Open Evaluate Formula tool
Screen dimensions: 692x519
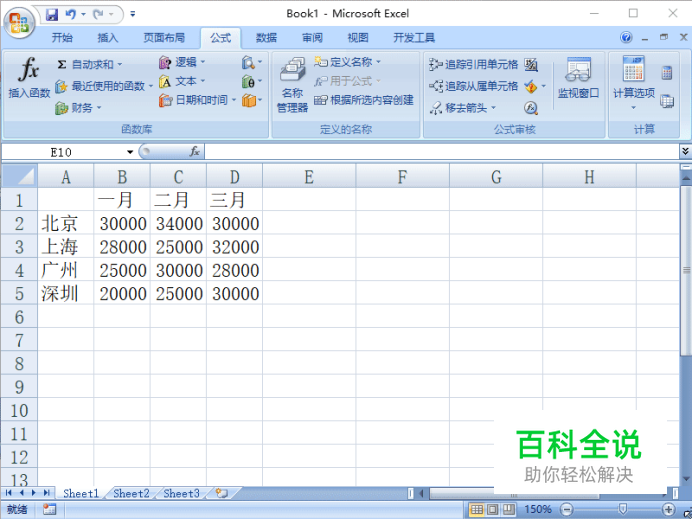pos(531,108)
